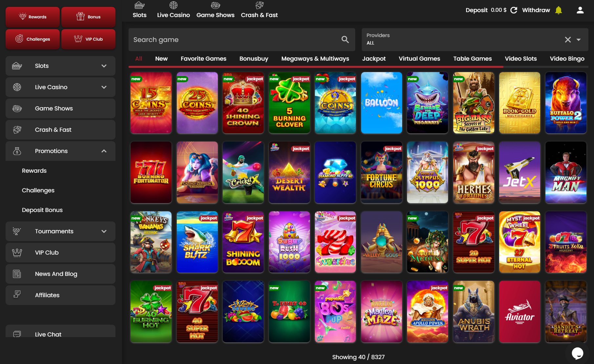Click the Live Casino icon in top navigation

click(x=173, y=6)
